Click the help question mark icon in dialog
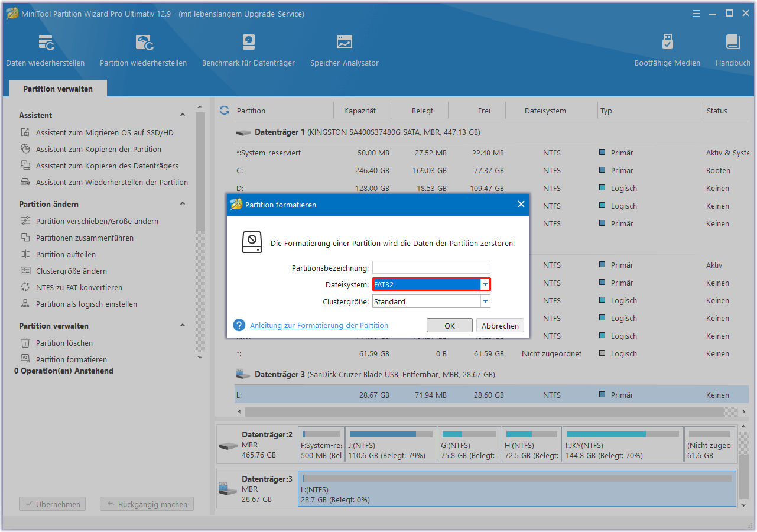 (239, 325)
